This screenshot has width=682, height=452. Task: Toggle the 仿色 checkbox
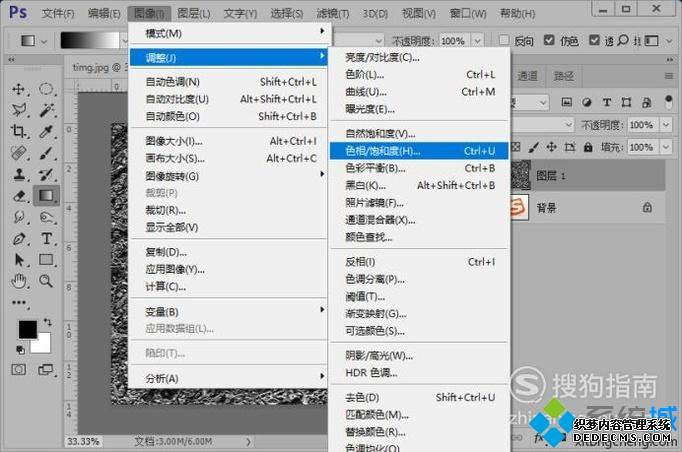[x=549, y=40]
